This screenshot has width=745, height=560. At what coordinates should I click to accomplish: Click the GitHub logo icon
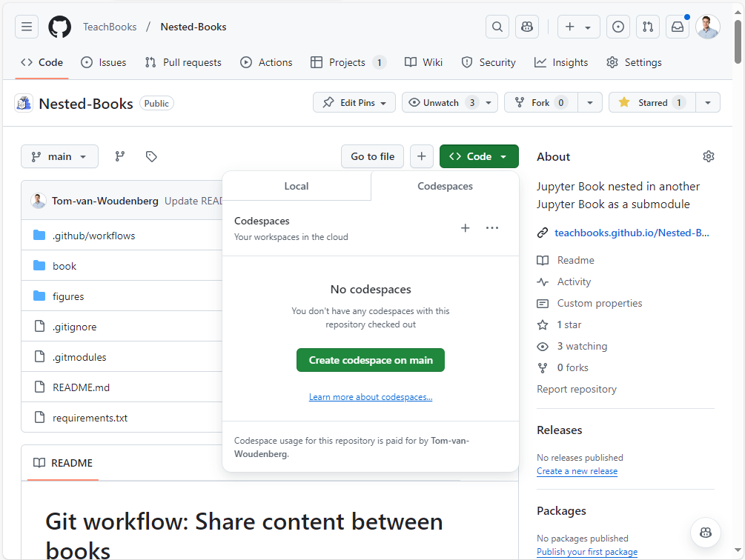coord(59,27)
